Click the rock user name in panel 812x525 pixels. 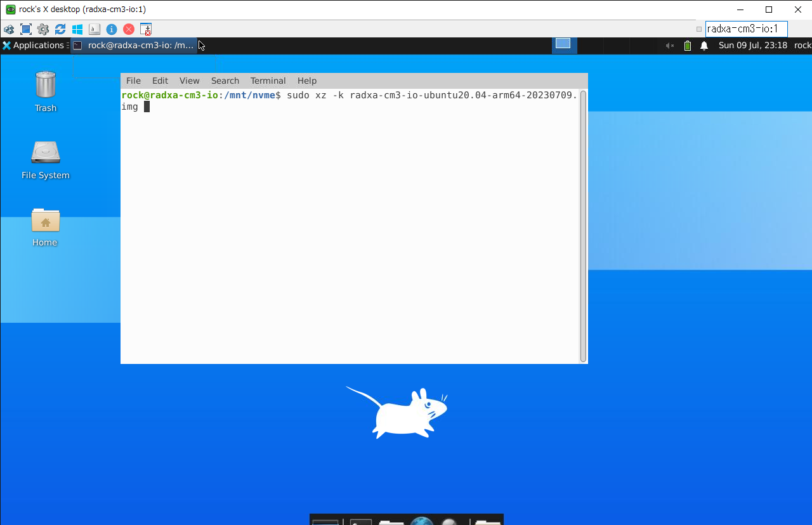802,46
